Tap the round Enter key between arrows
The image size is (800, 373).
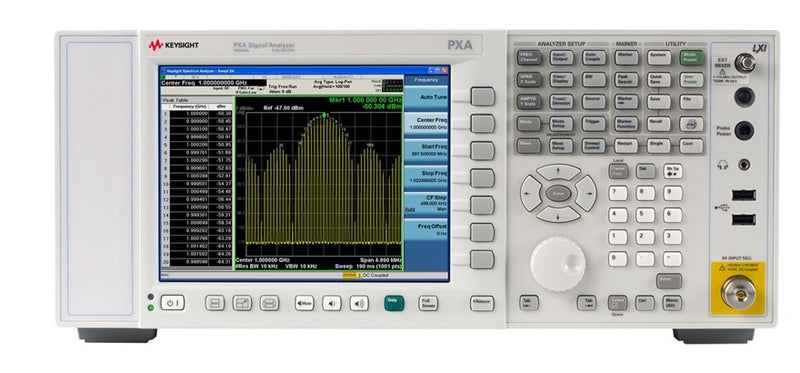[x=558, y=193]
